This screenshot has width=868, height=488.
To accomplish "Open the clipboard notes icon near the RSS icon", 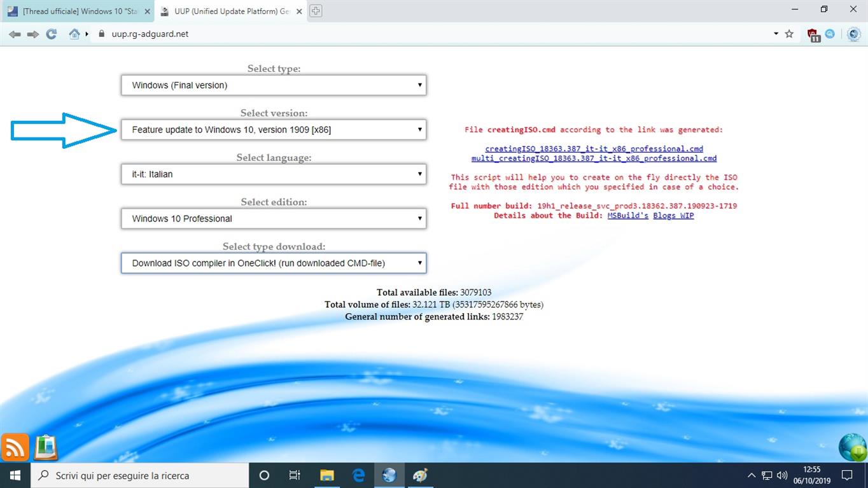I will (x=46, y=447).
